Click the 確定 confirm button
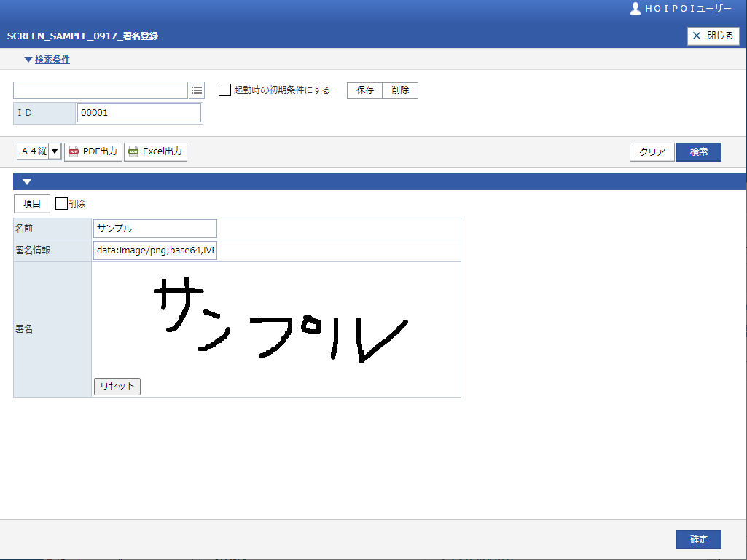 point(698,540)
